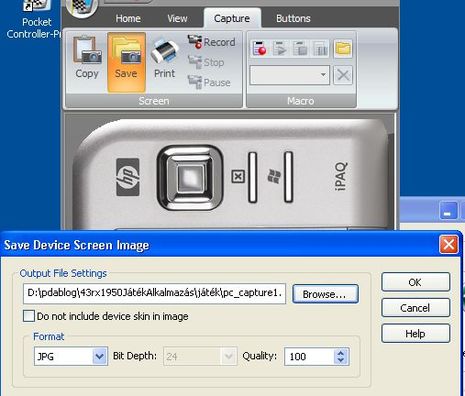This screenshot has width=465, height=396.
Task: Click the Stop recording item
Action: 206,62
